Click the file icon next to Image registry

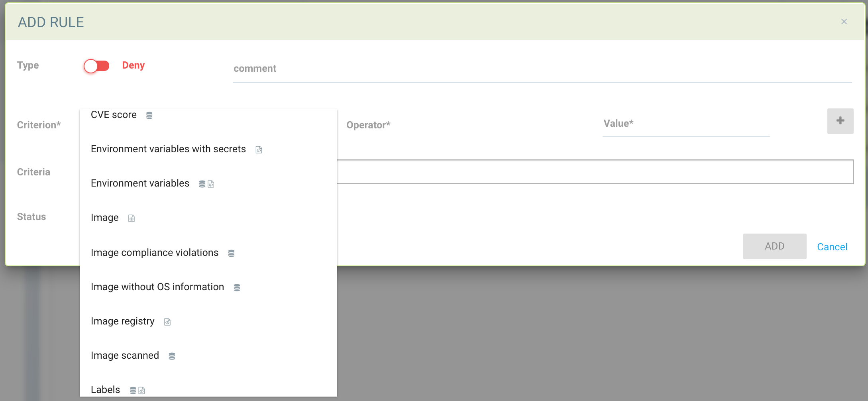[167, 322]
